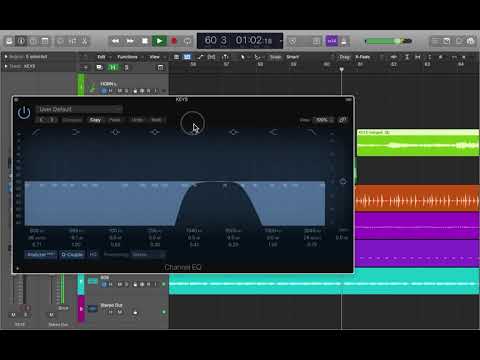Viewport: 480px width, 360px height.
Task: Open the Functions menu in tracks area
Action: [127, 57]
